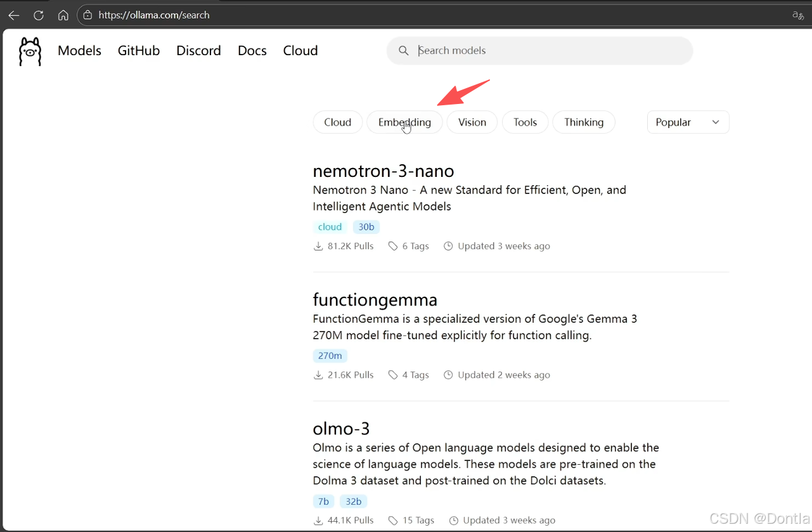Image resolution: width=812 pixels, height=532 pixels.
Task: Click tag icon beside 6 Tags
Action: tap(393, 246)
